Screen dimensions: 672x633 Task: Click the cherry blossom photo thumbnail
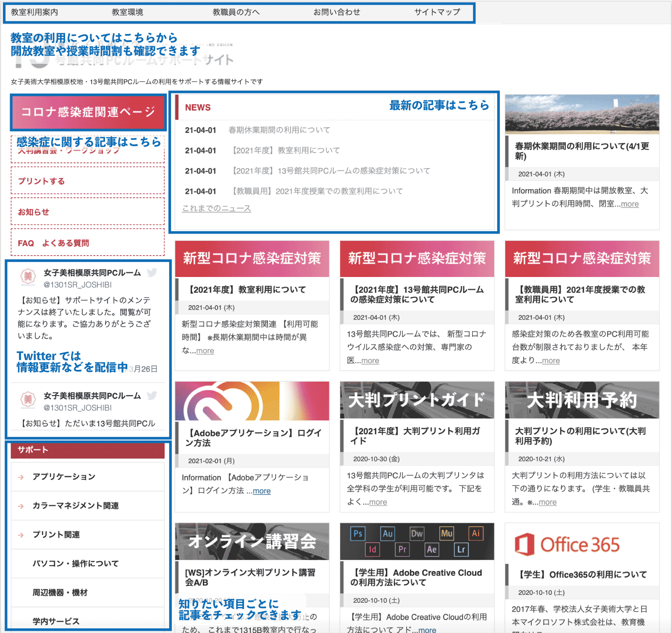coord(582,114)
